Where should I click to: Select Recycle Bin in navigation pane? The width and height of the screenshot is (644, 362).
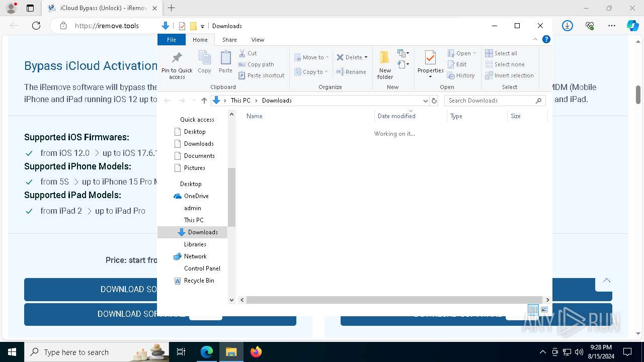point(199,281)
